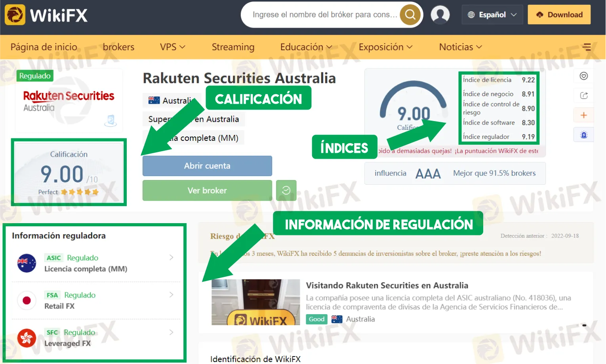This screenshot has height=364, width=606.
Task: Open the Streaming menu item
Action: pyautogui.click(x=233, y=47)
